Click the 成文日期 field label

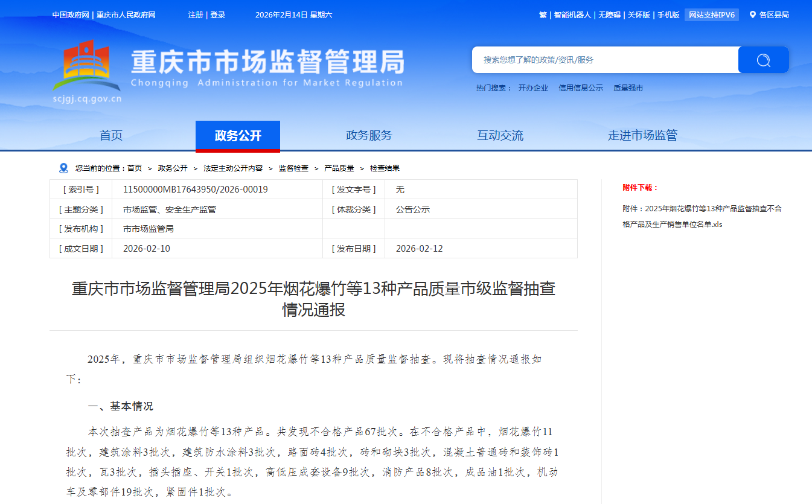(x=81, y=249)
